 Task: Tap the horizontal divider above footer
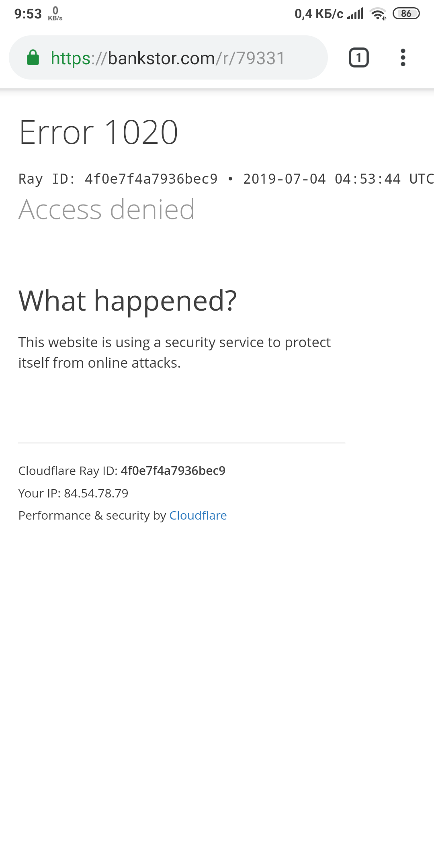pyautogui.click(x=182, y=443)
